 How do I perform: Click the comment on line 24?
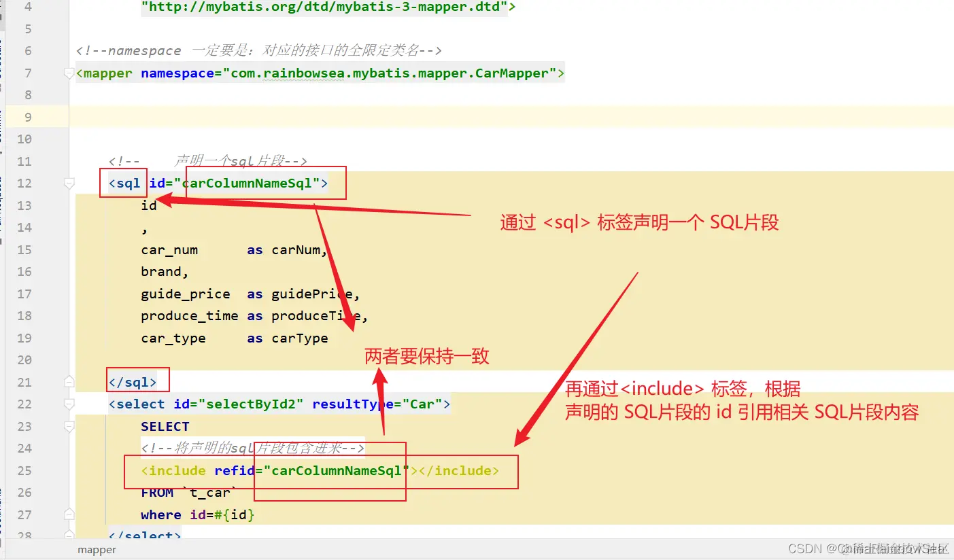[x=253, y=449]
